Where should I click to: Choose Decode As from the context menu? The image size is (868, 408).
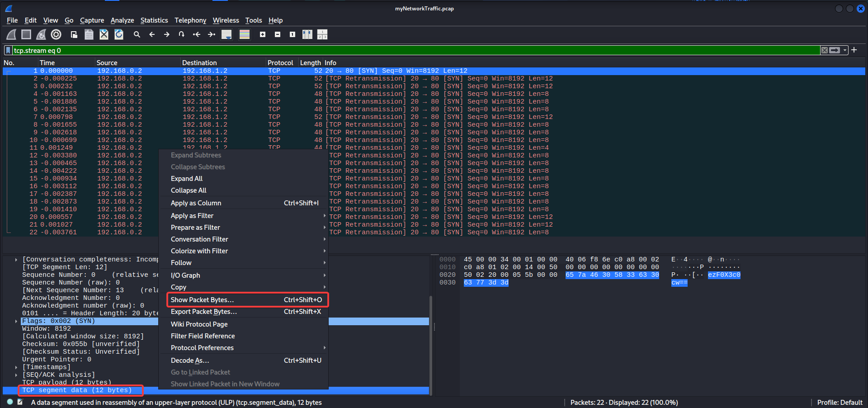click(x=243, y=361)
